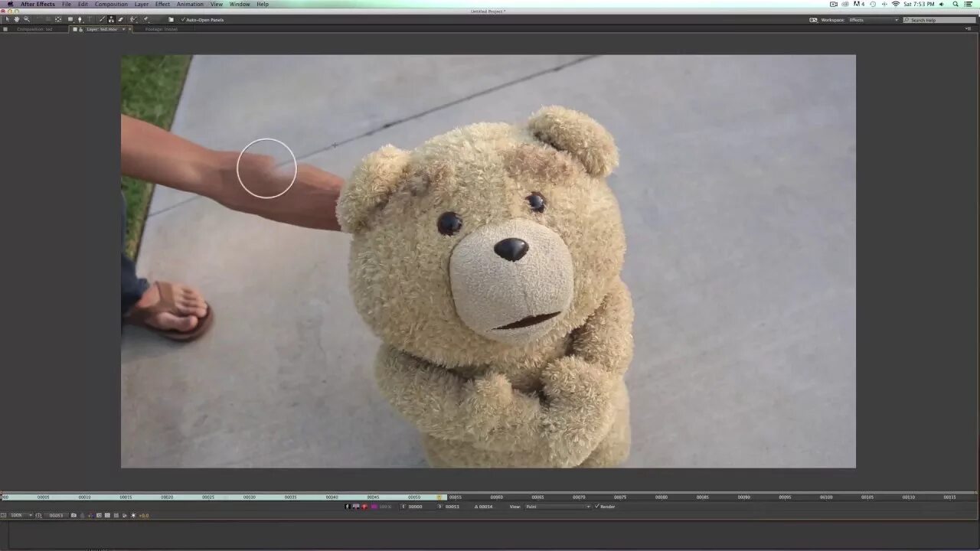Open the Animation menu
Image resolution: width=980 pixels, height=551 pixels.
[190, 4]
